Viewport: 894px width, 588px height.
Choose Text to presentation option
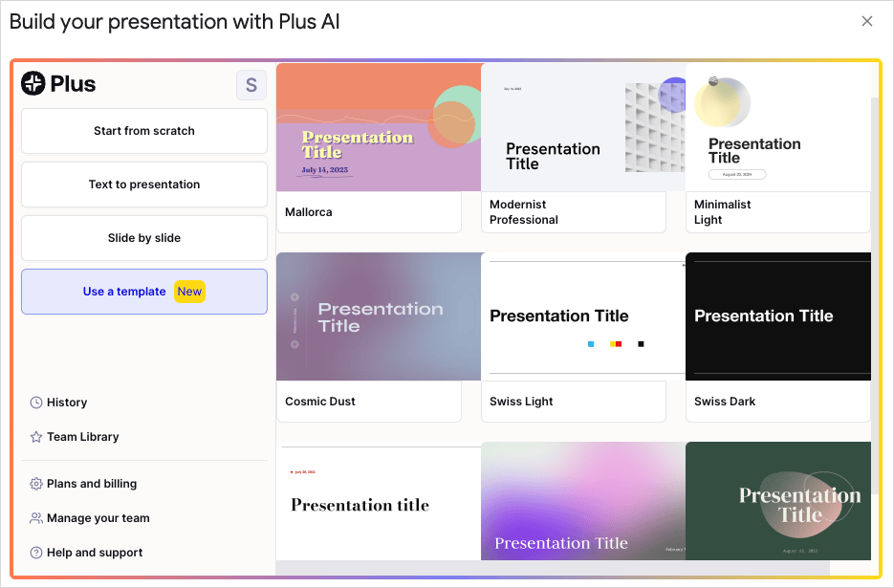click(144, 185)
